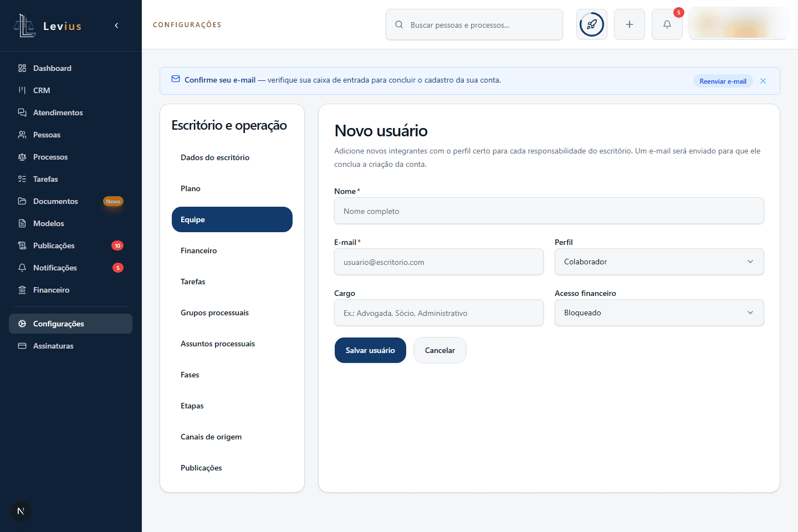Click the Salvar usuário button
Image resolution: width=798 pixels, height=532 pixels.
pos(370,350)
